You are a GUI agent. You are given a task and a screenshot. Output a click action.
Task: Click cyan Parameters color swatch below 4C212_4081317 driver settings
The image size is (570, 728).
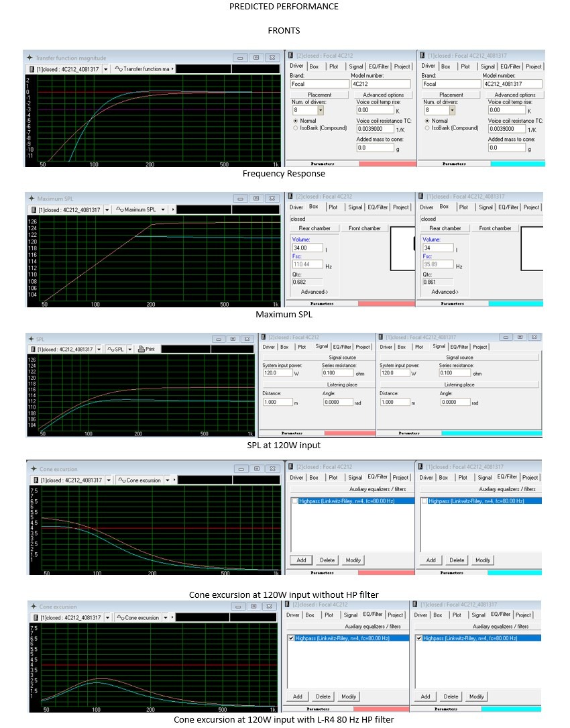click(518, 164)
